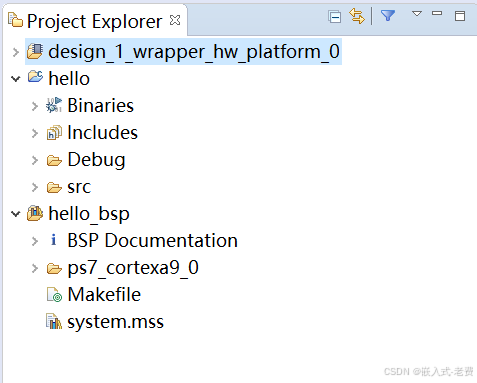Select design_1_wrapper_hw_platform_0 text
The width and height of the screenshot is (477, 383).
pyautogui.click(x=194, y=52)
